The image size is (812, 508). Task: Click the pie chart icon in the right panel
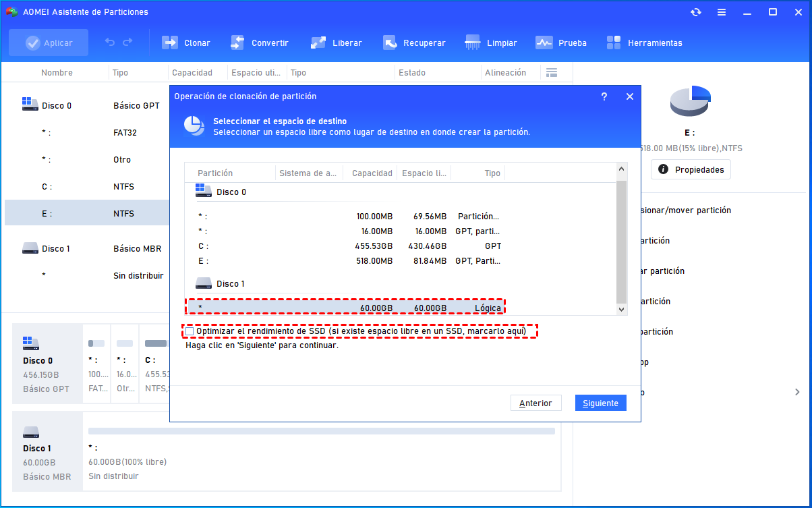tap(691, 101)
